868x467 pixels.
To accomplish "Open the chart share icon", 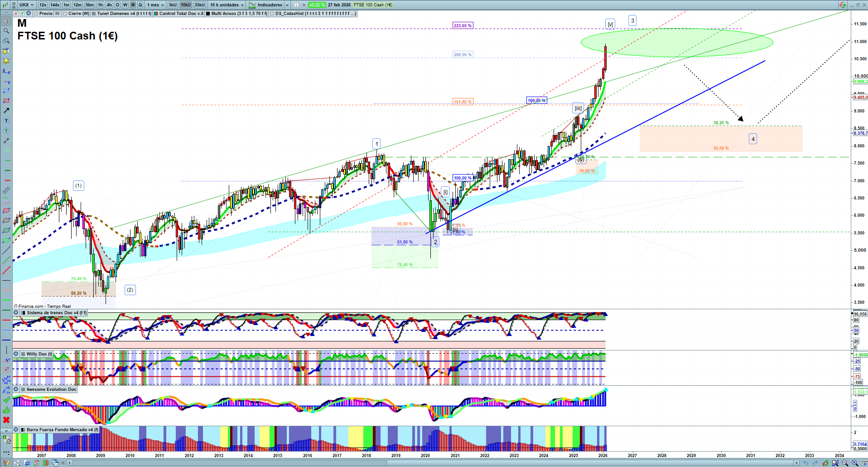I will tap(17, 463).
